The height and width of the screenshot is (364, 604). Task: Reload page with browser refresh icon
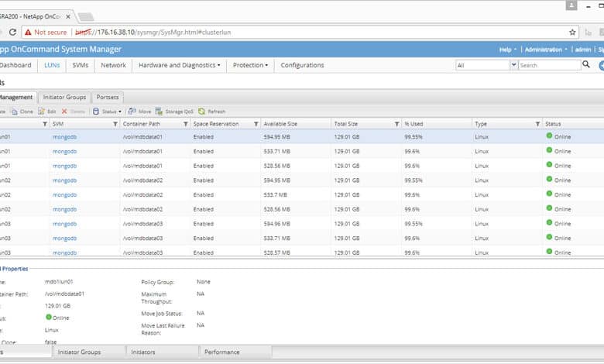pos(12,33)
